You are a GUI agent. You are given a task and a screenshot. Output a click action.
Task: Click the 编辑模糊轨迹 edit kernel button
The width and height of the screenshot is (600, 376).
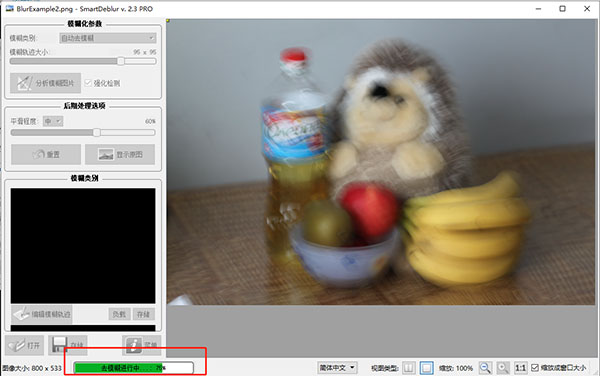[42, 314]
